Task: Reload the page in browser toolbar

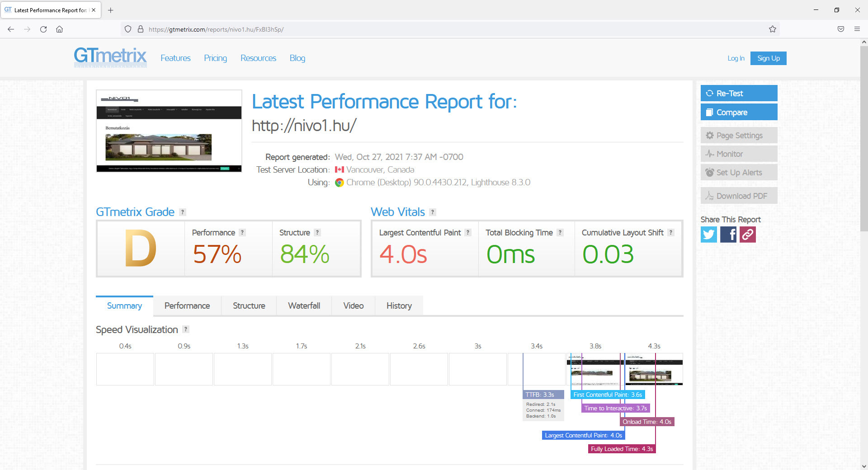Action: [43, 29]
